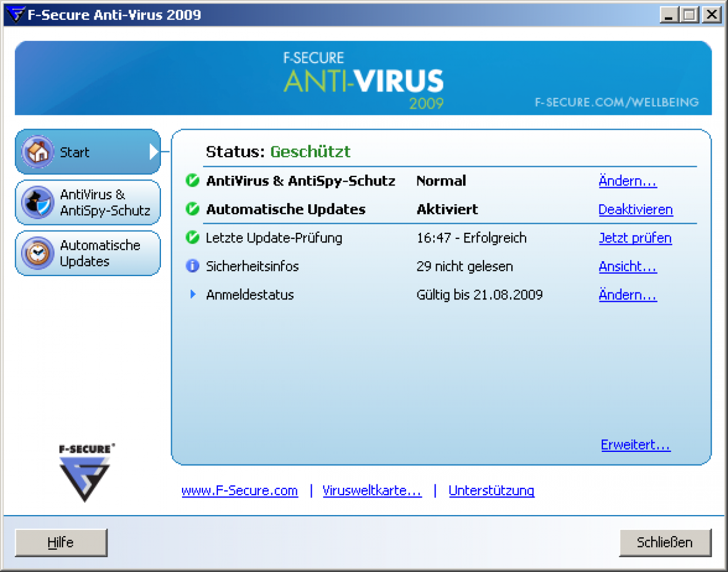Click the F-Secure logo at bottom left
The width and height of the screenshot is (728, 572).
[85, 472]
